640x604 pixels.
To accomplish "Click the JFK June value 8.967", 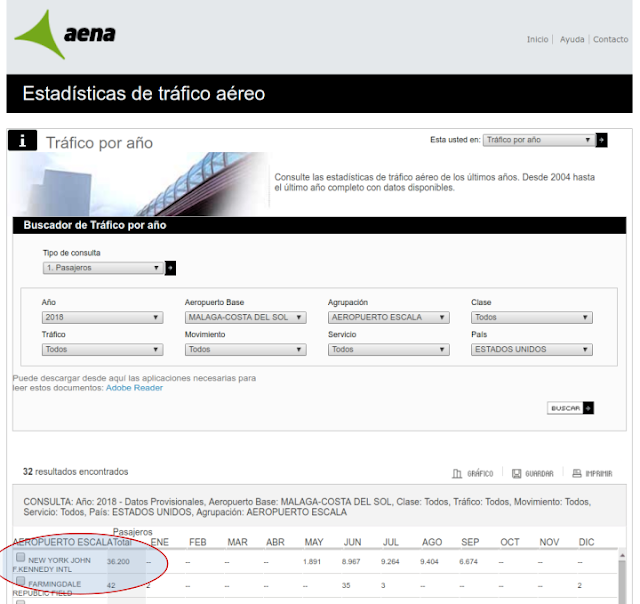I will point(351,562).
